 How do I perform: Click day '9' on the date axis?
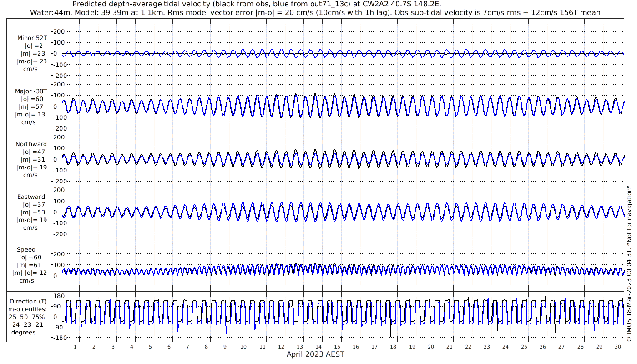pyautogui.click(x=225, y=347)
